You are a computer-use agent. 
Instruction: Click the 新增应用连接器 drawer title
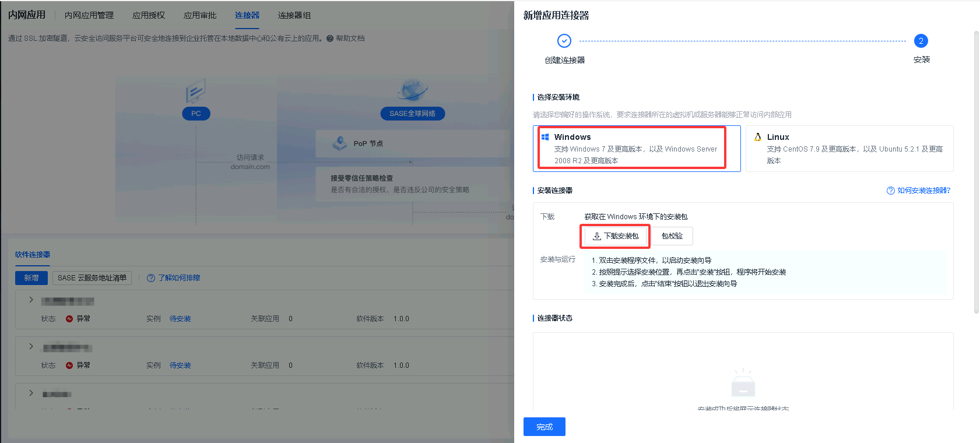[556, 15]
